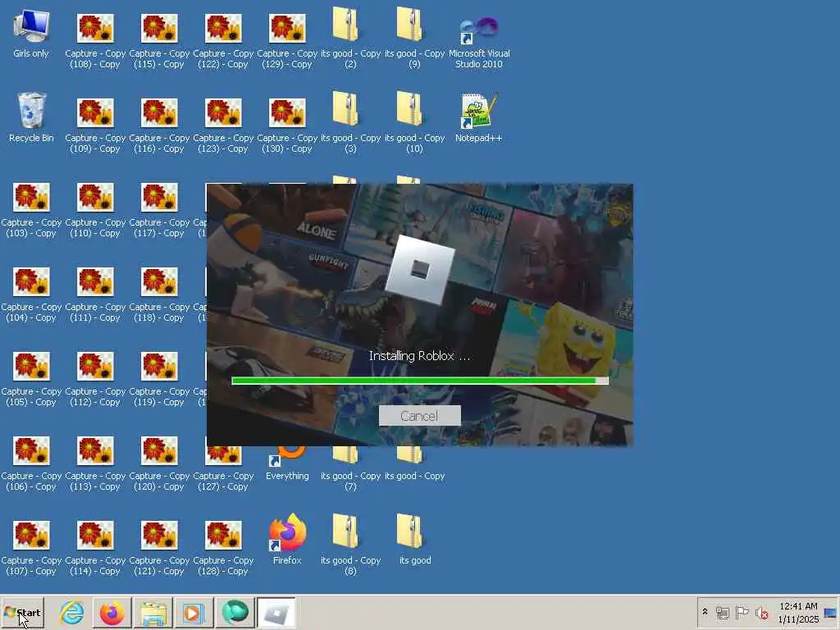Cancel the Roblox installation
This screenshot has height=630, width=840.
(419, 416)
